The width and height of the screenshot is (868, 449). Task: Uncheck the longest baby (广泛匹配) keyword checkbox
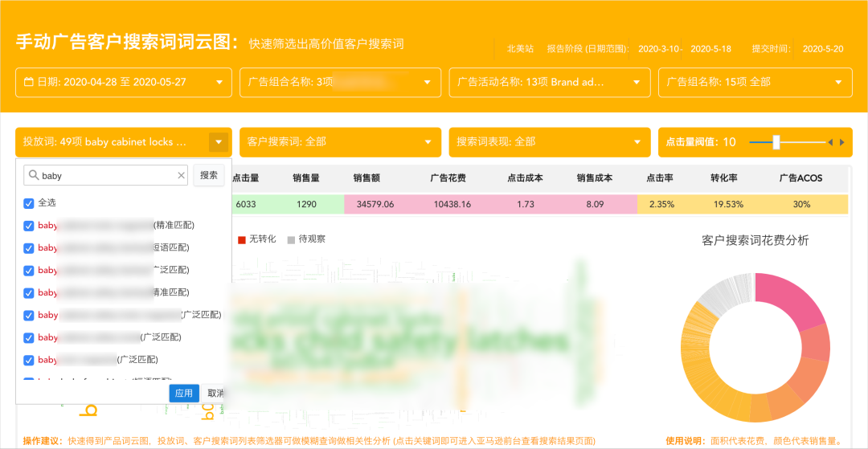[x=29, y=315]
